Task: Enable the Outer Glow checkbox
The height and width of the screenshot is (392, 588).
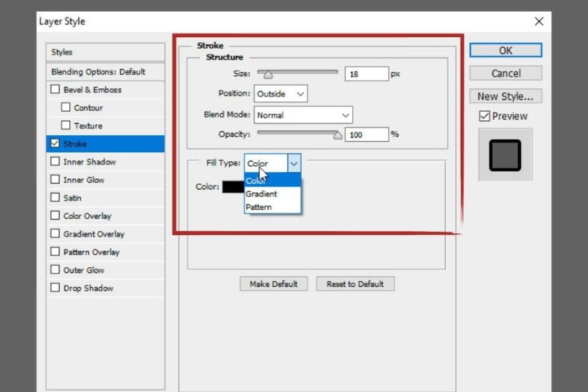Action: pyautogui.click(x=55, y=270)
